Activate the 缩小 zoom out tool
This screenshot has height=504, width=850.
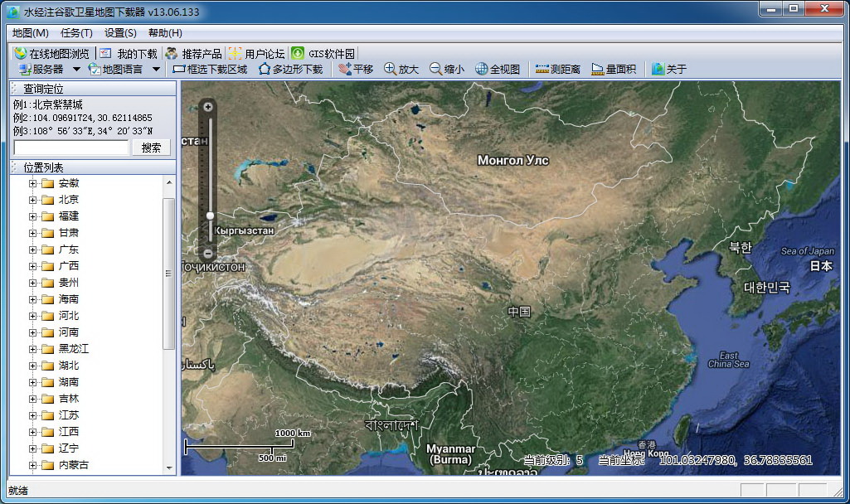[x=448, y=70]
